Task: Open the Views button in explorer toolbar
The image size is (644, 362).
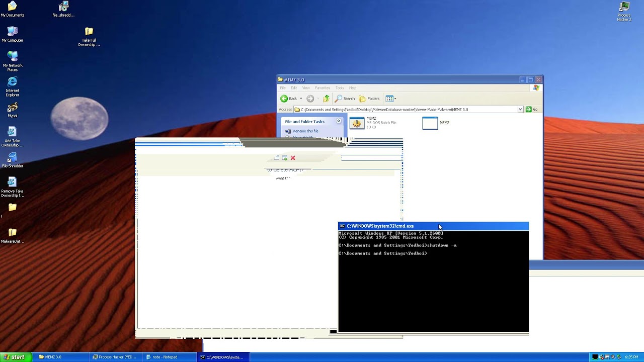Action: [x=390, y=99]
